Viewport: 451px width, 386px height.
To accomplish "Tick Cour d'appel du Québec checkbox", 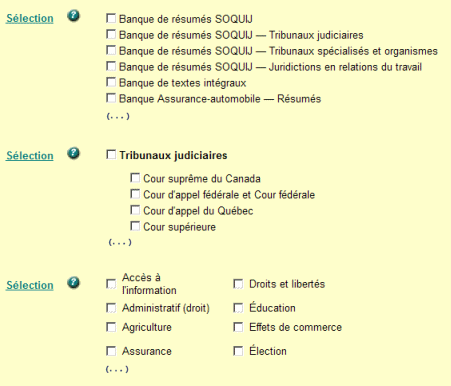I will click(135, 210).
